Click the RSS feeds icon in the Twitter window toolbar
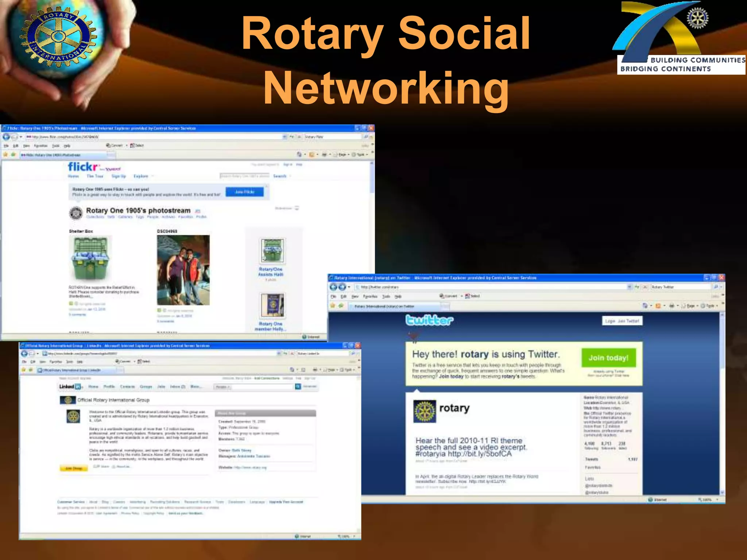Image resolution: width=747 pixels, height=560 pixels. (x=658, y=306)
